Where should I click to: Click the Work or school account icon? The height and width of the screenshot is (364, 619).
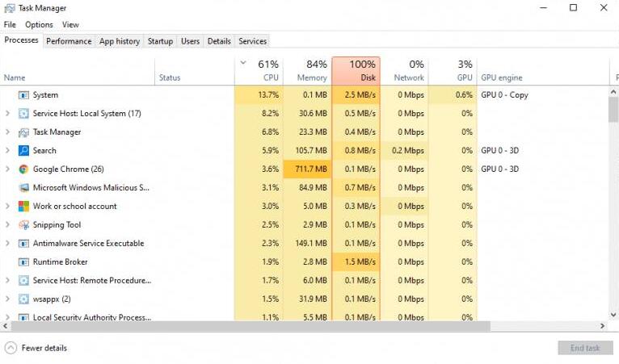[23, 207]
